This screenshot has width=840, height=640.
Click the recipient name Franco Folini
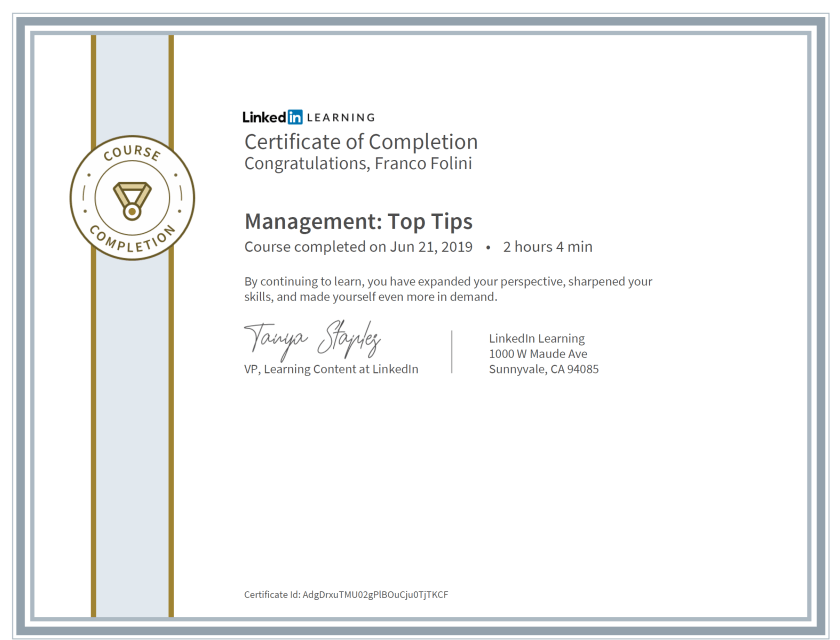(x=424, y=163)
